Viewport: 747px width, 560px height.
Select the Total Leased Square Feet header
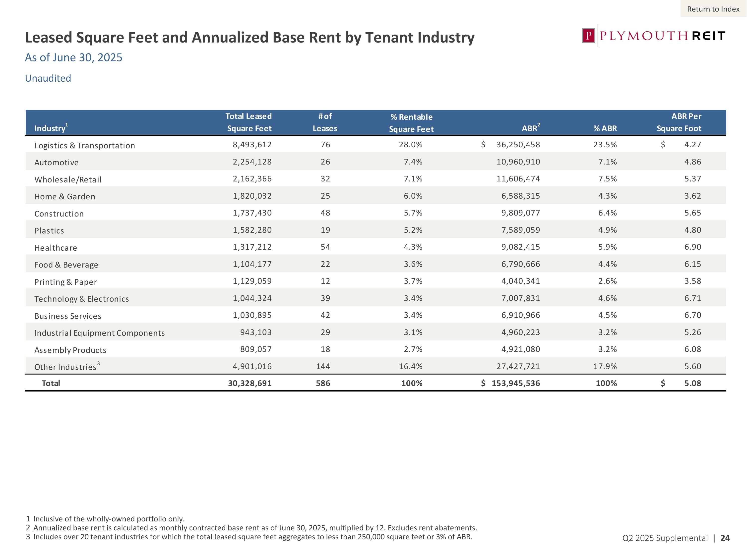[x=249, y=122]
